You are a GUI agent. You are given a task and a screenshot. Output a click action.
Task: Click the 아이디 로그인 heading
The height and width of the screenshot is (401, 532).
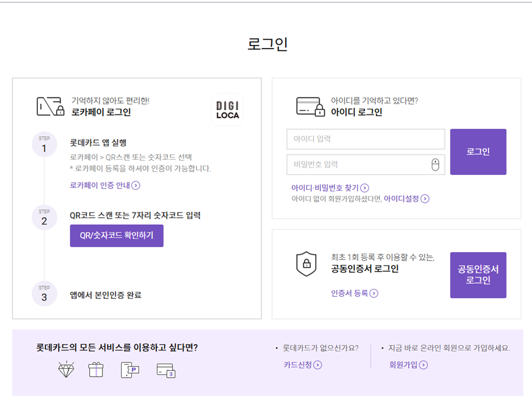click(356, 112)
